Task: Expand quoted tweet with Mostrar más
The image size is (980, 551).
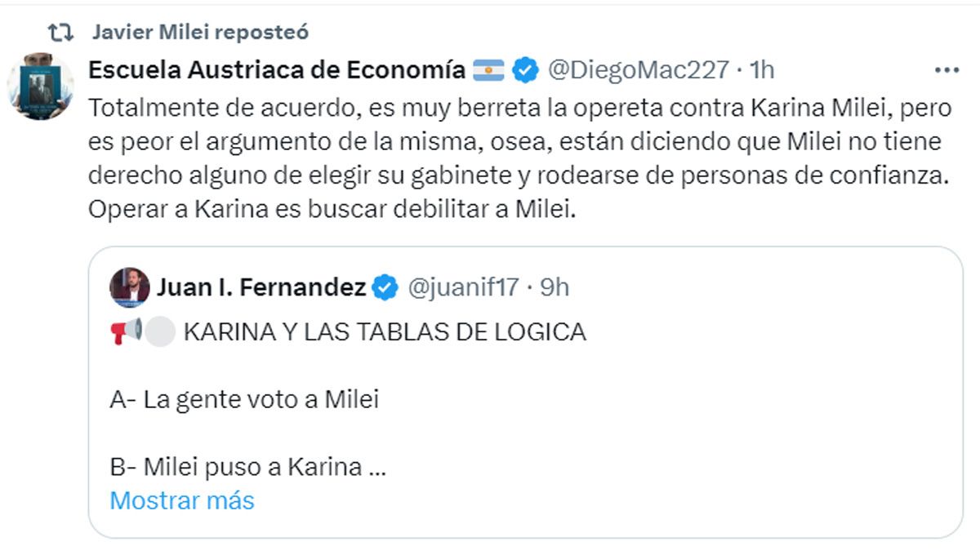Action: point(182,500)
